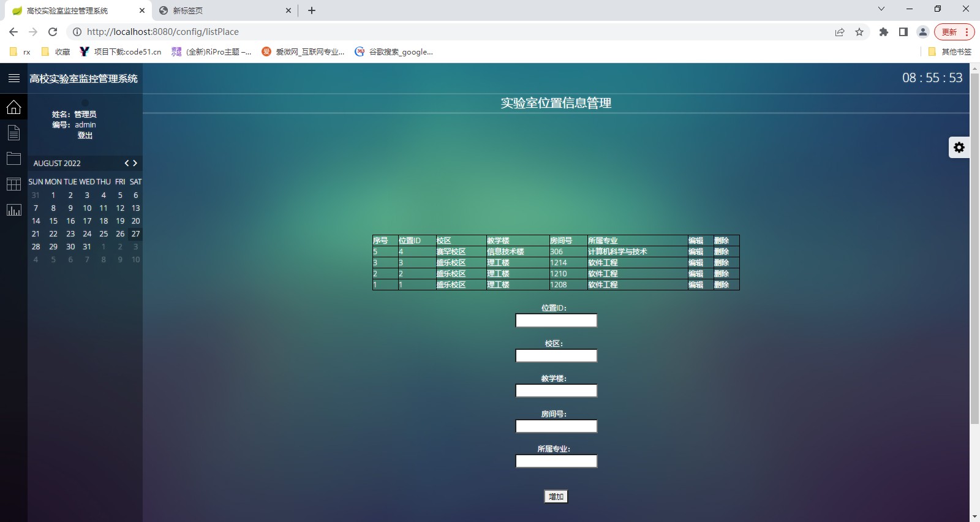
Task: Click 信息技术楼 table cell
Action: coord(517,252)
